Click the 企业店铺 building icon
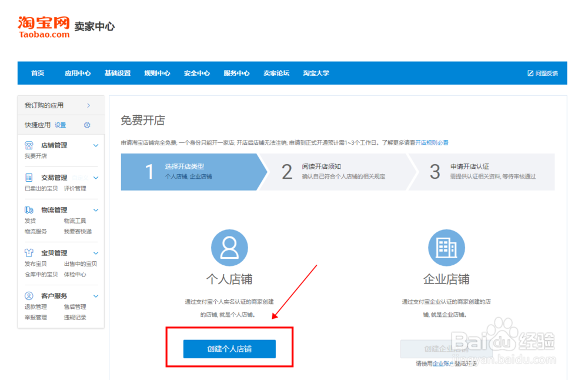The height and width of the screenshot is (380, 588). [446, 248]
